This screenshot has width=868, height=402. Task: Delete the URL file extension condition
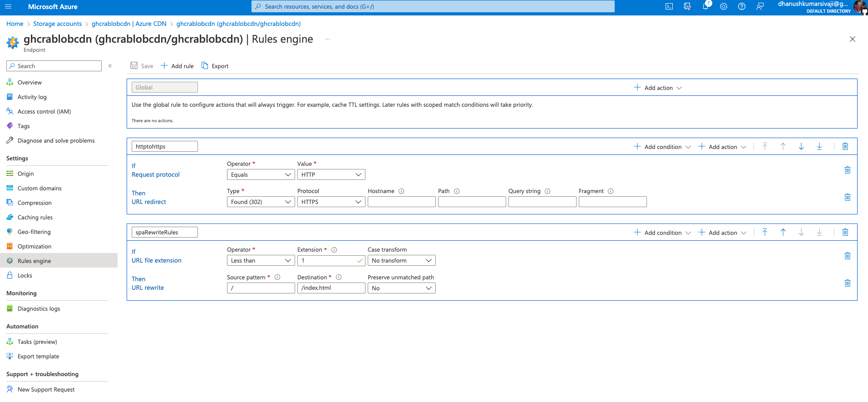coord(847,256)
